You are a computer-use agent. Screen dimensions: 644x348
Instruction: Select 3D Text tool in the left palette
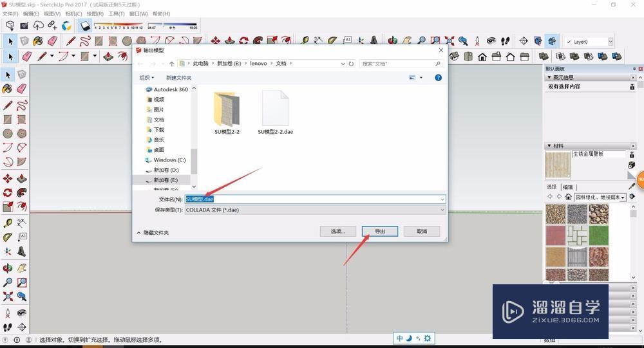(x=22, y=251)
